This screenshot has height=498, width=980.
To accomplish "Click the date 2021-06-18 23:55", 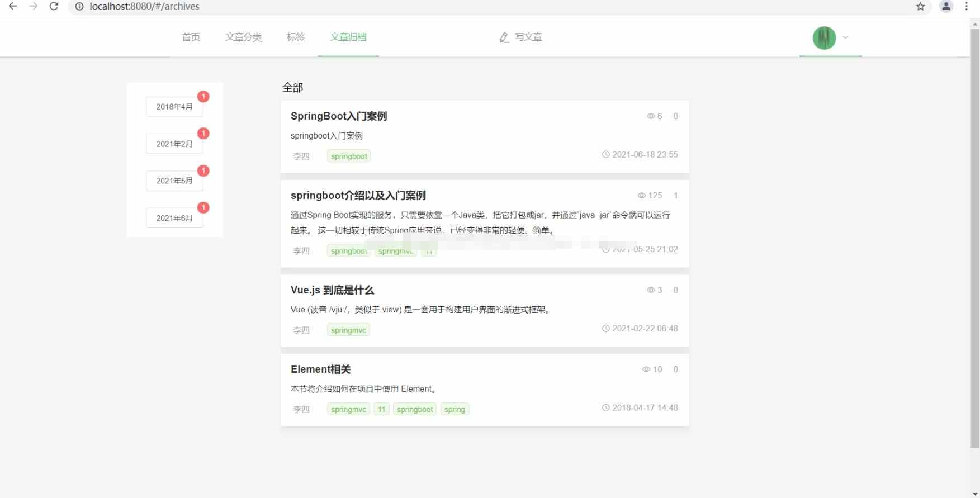I will click(645, 155).
